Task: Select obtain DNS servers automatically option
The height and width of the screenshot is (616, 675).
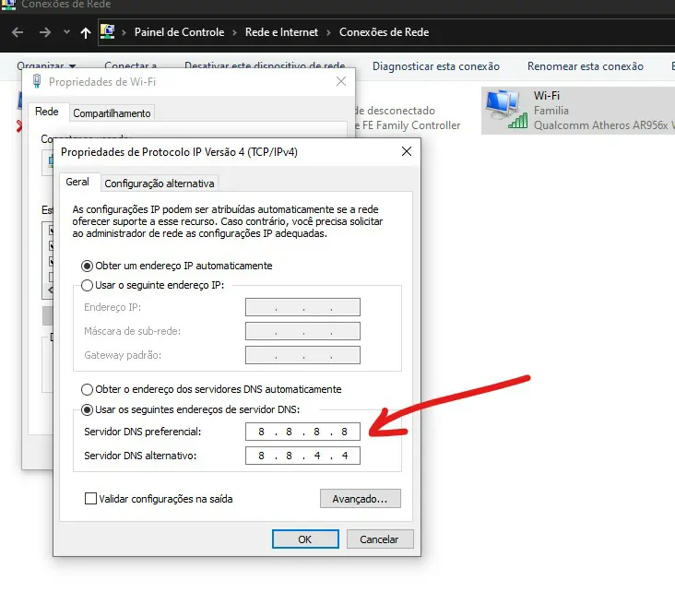Action: pos(211,389)
